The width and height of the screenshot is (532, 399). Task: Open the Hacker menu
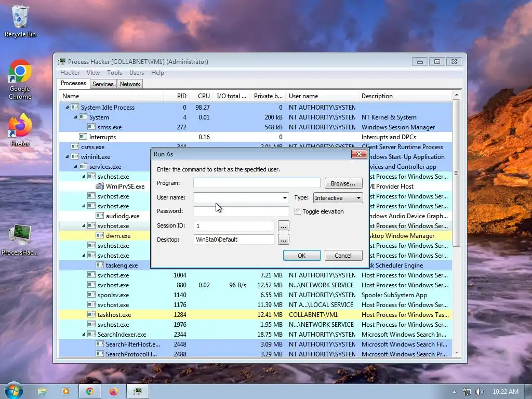(x=70, y=73)
